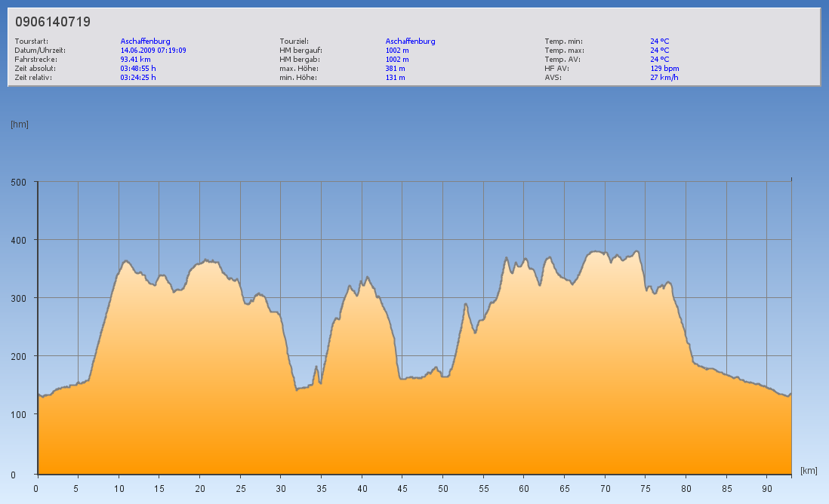Select the max. Höhe value 381 m
The image size is (829, 504).
395,68
